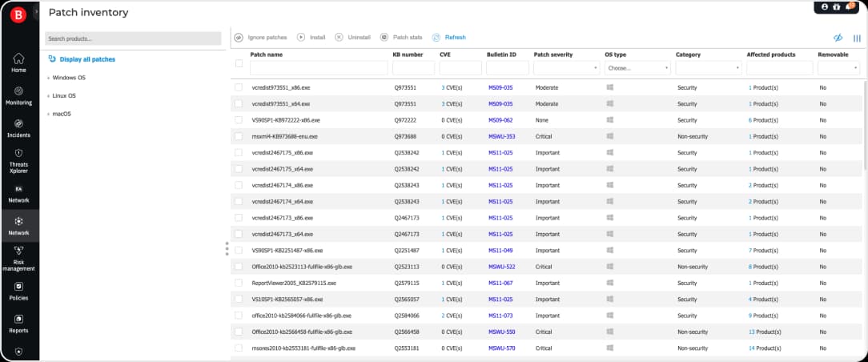Click the CVE filter field
This screenshot has width=868, height=362.
pos(460,68)
